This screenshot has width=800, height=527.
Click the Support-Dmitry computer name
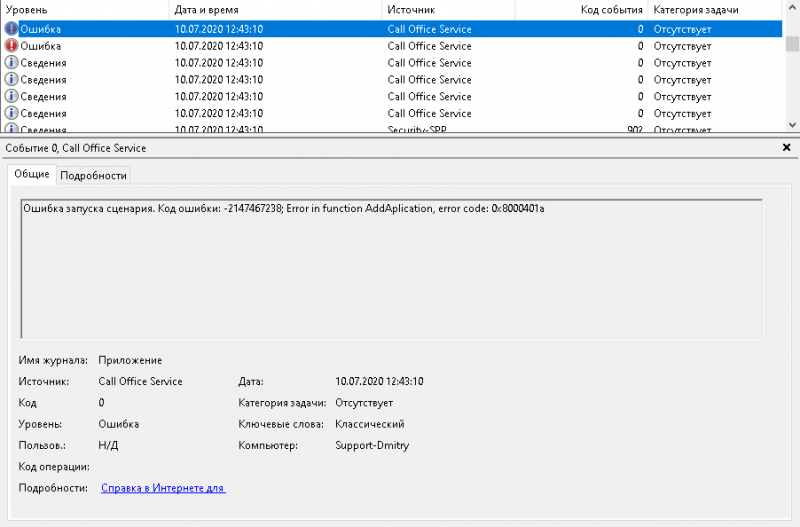[372, 445]
